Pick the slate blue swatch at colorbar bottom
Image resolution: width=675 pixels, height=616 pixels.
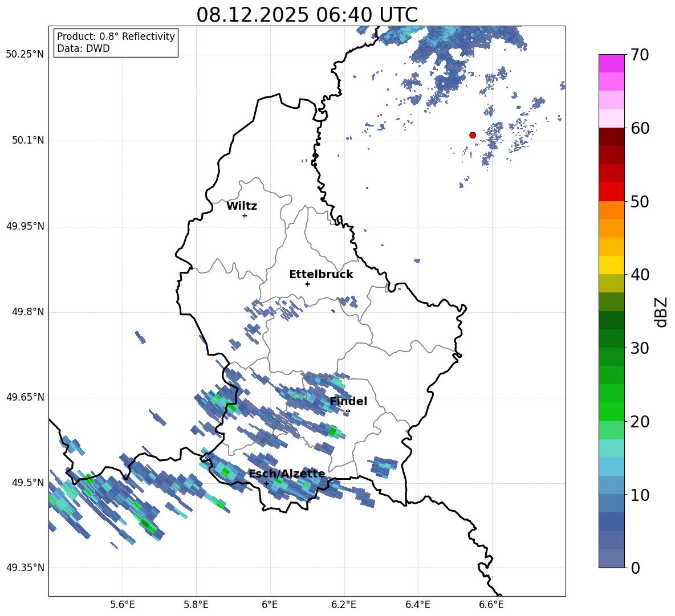point(611,558)
